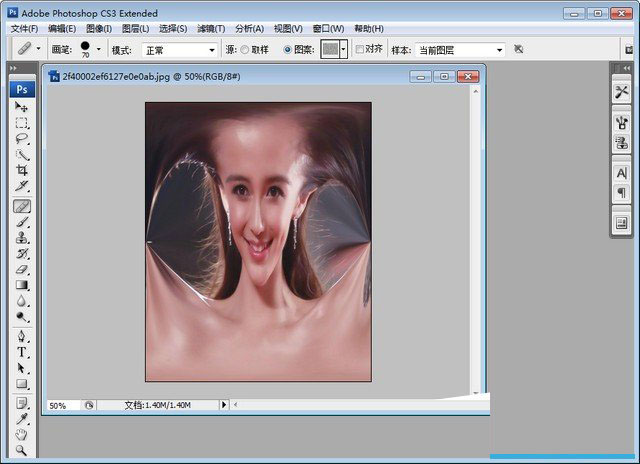Select the Horizontal Type tool

[22, 352]
